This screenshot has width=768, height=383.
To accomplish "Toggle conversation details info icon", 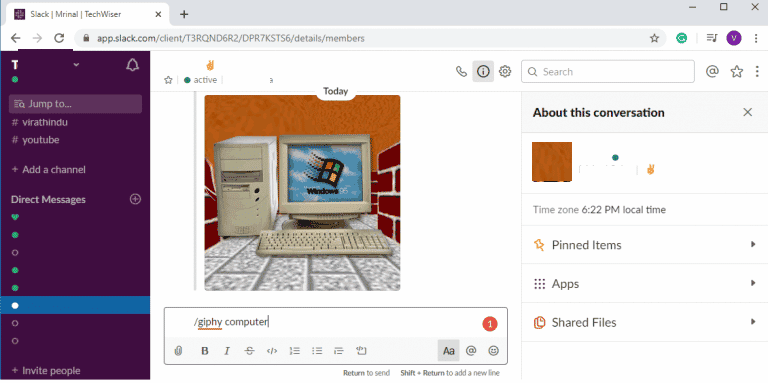I will click(x=483, y=72).
